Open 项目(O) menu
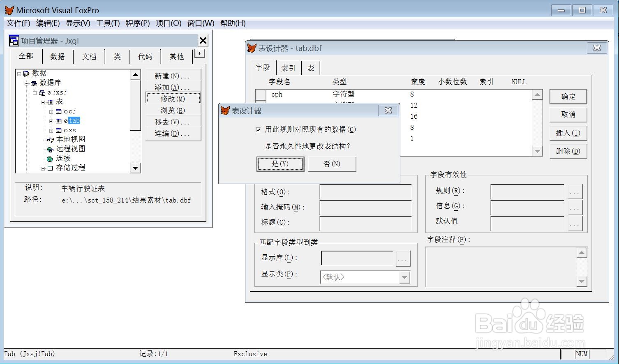 click(169, 23)
